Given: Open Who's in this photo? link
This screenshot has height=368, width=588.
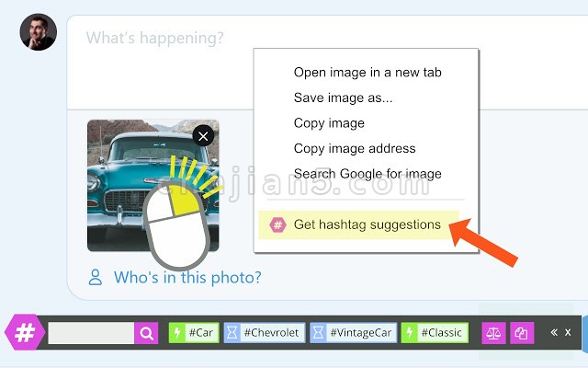Looking at the screenshot, I should 187,278.
